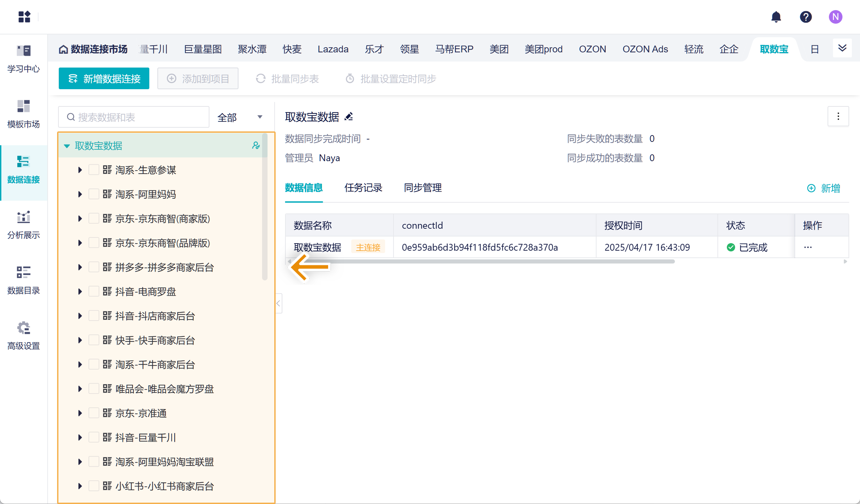Screen dimensions: 860x504
Task: Click the row action ellipsis in 操作 column
Action: tap(808, 247)
